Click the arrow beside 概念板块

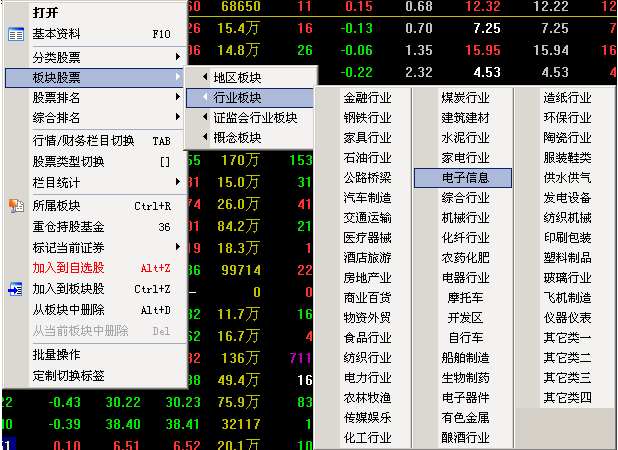pos(205,137)
